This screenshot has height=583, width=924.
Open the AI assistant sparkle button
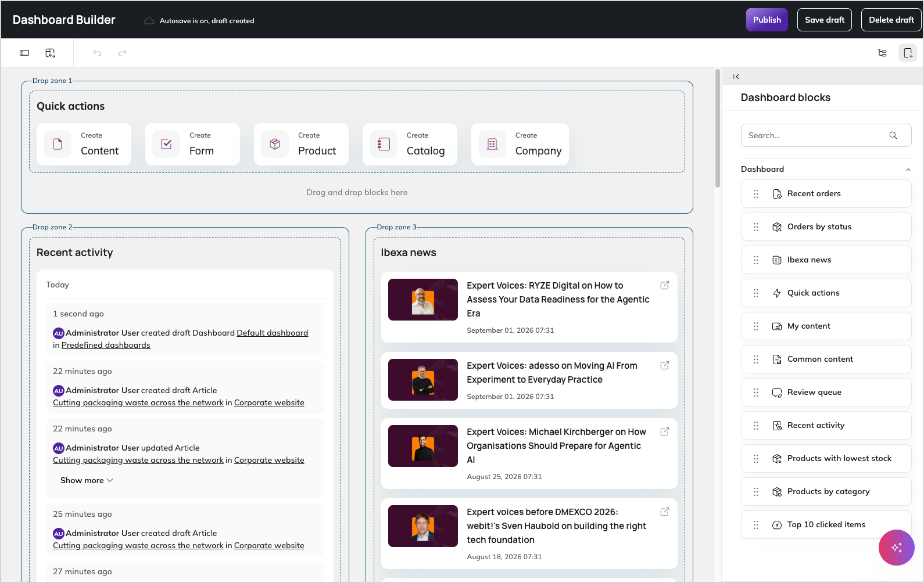(x=896, y=547)
